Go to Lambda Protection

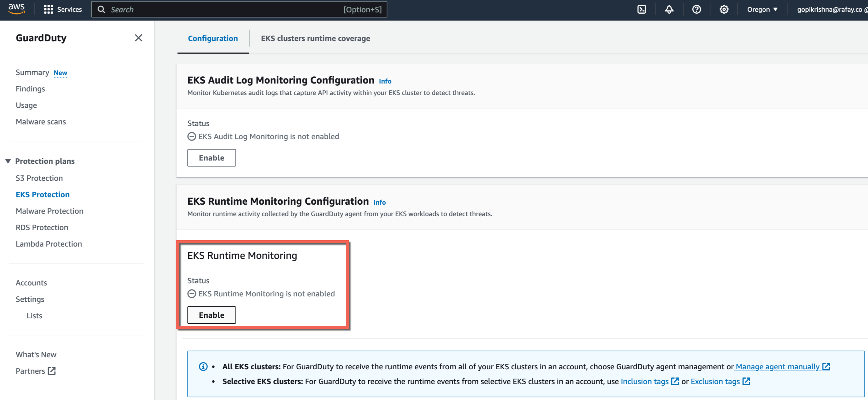click(49, 244)
